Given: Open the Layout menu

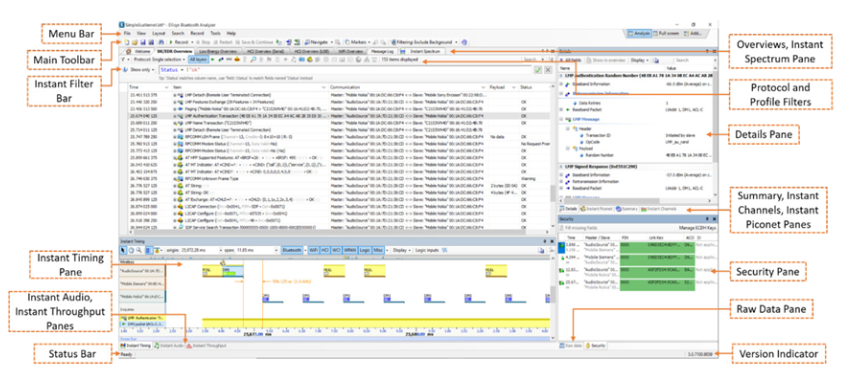Looking at the screenshot, I should [159, 33].
